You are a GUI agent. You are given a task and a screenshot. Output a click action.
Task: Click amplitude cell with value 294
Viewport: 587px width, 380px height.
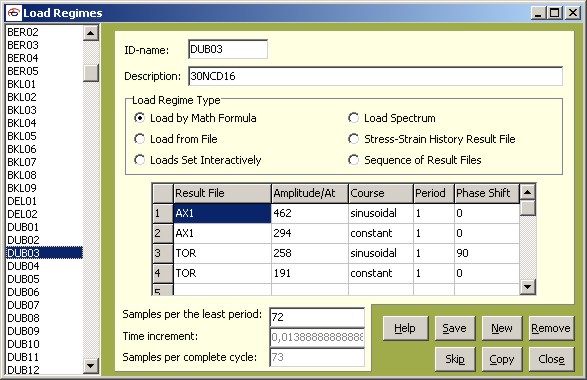(x=310, y=234)
